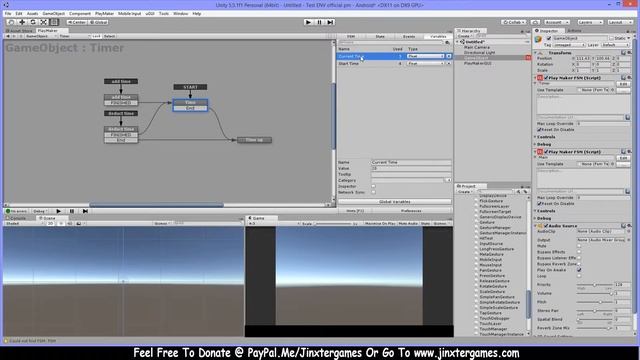Screen dimensions: 640x360
Task: Open the GameObject menu
Action: 53,13
